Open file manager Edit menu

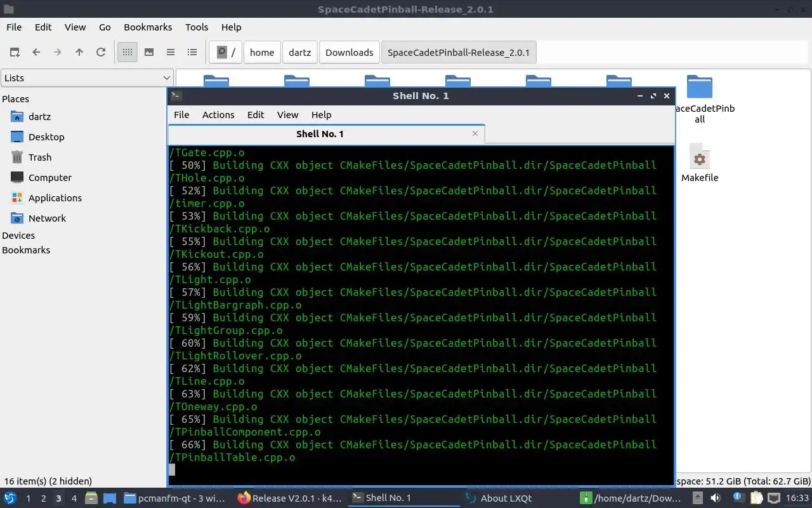[43, 27]
